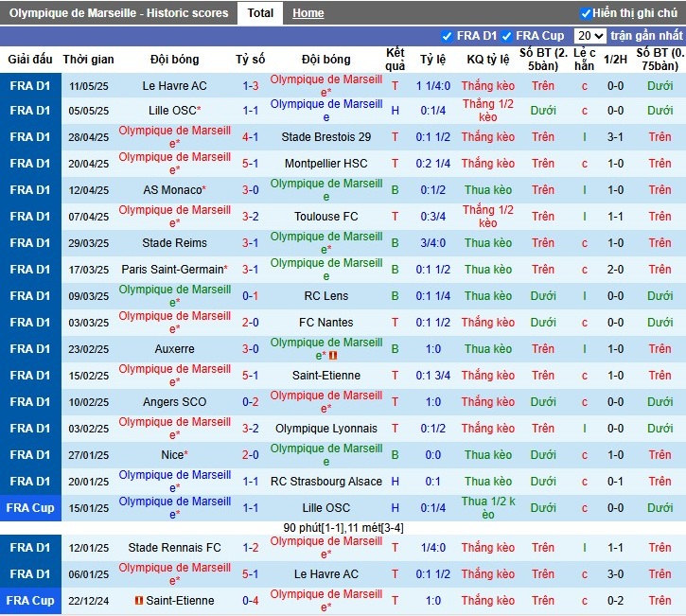686x616 pixels.
Task: Click half-time score 3-1 on Brestois row
Action: click(x=615, y=137)
